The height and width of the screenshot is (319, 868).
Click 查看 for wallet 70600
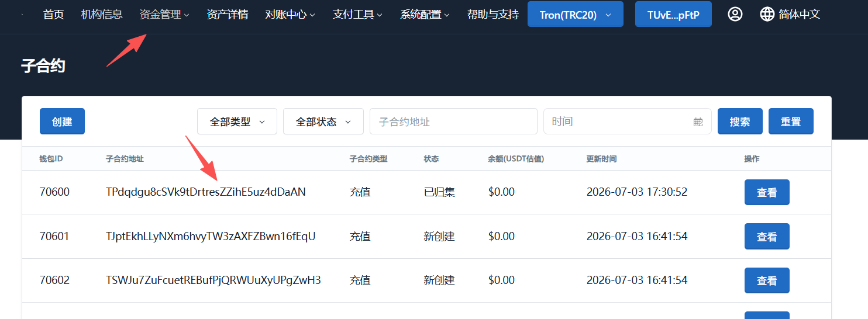click(767, 192)
